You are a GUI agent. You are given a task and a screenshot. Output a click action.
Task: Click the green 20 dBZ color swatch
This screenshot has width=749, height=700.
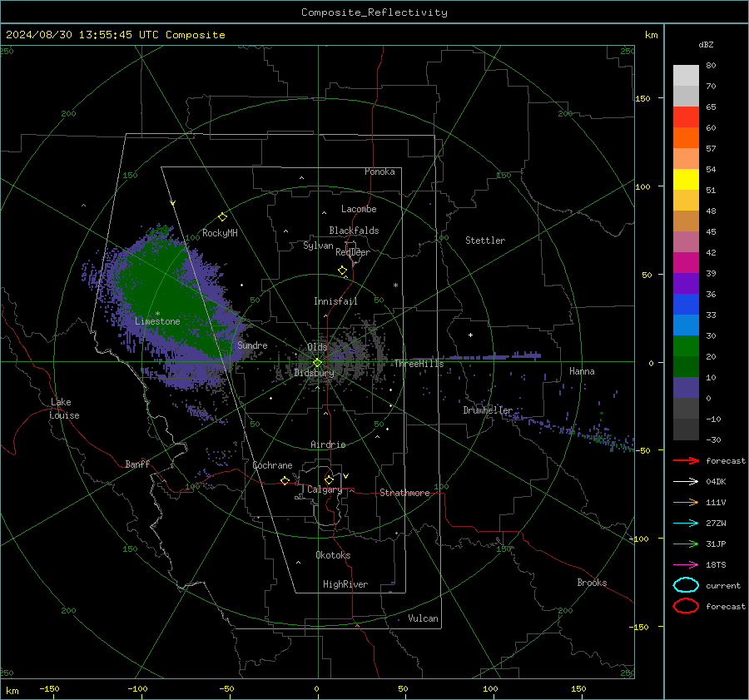[686, 345]
